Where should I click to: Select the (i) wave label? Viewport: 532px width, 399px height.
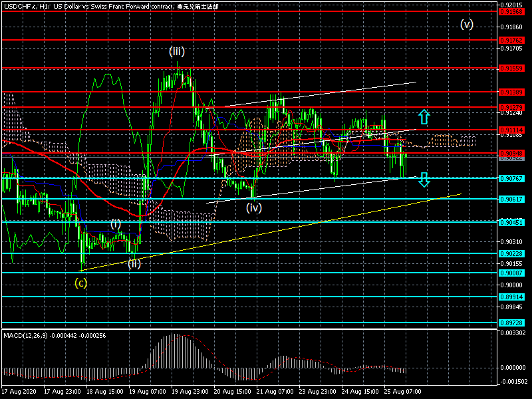pos(115,224)
